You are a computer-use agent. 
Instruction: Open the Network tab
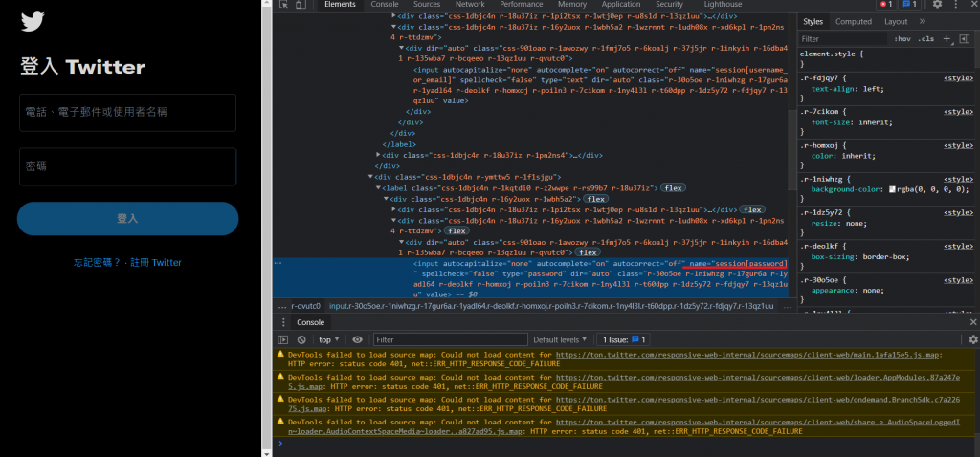point(470,5)
